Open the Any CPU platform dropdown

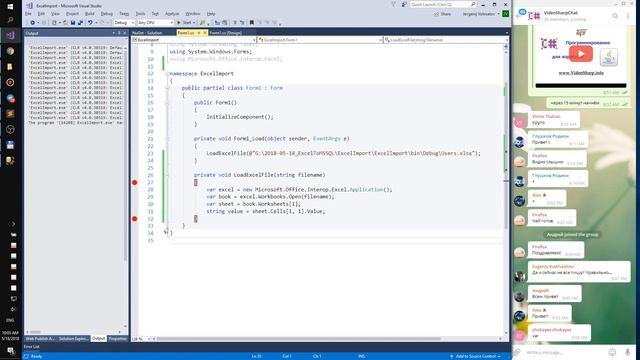click(155, 23)
